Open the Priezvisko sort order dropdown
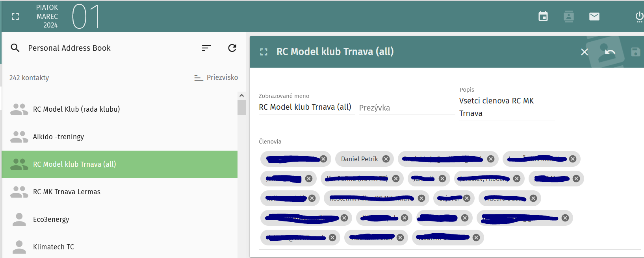Viewport: 644px width, 258px height. [216, 77]
